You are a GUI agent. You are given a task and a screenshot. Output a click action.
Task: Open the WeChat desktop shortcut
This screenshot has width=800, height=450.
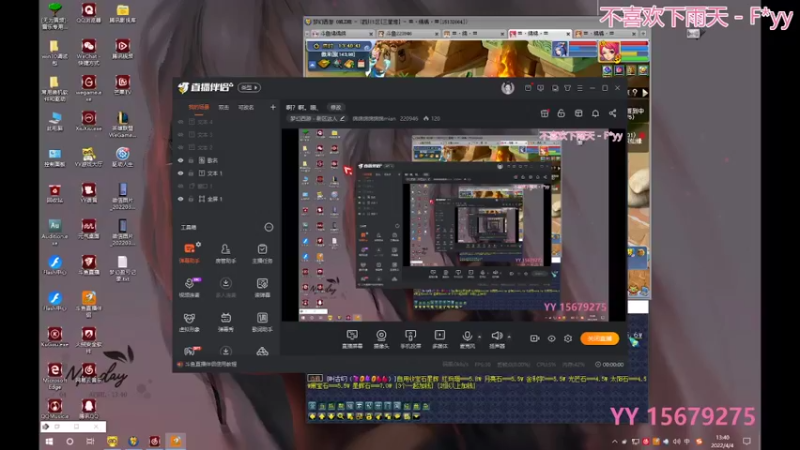pyautogui.click(x=88, y=53)
